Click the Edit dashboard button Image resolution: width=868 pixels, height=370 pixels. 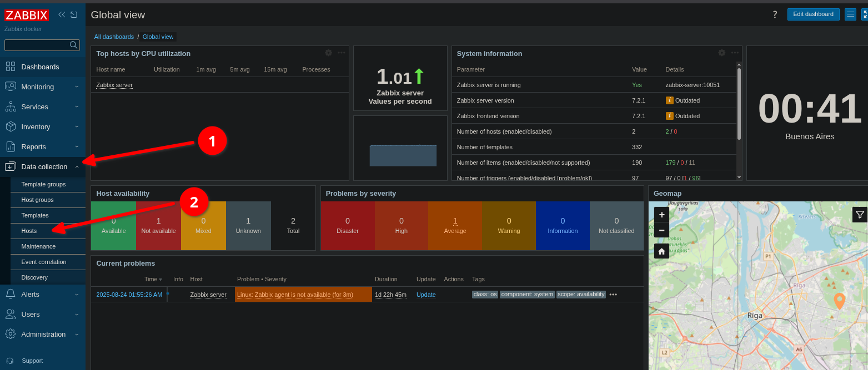click(813, 14)
